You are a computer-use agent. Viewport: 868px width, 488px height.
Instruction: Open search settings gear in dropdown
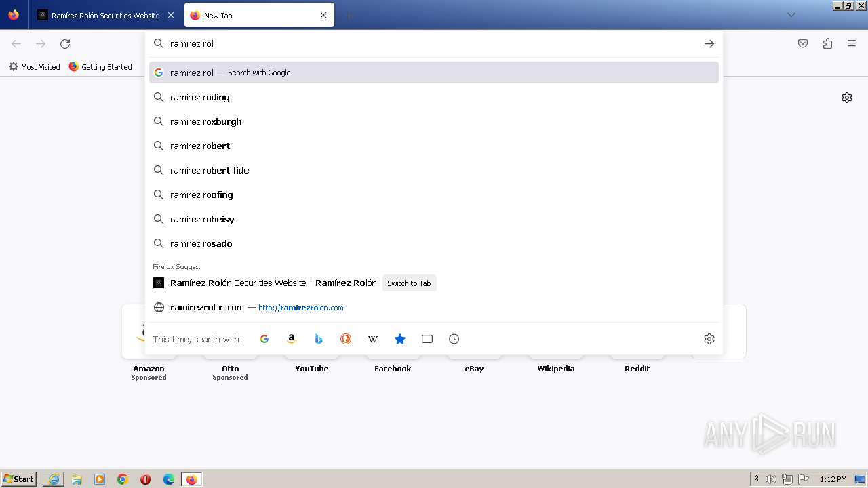point(709,339)
